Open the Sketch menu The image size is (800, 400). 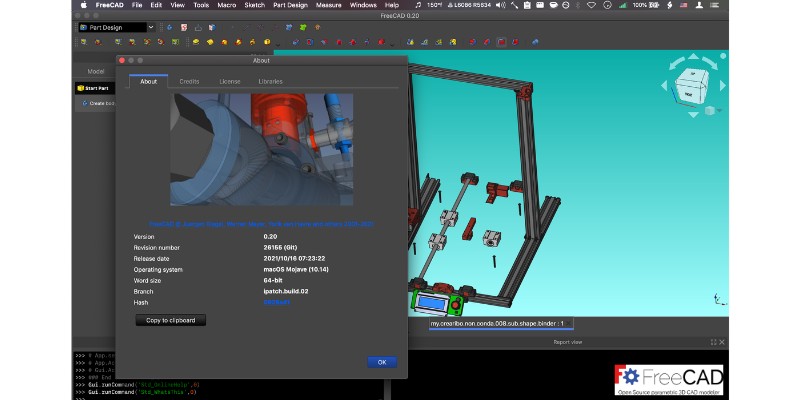coord(255,5)
